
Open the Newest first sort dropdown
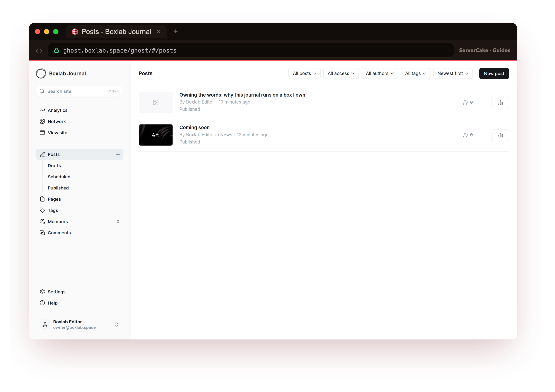pos(453,73)
